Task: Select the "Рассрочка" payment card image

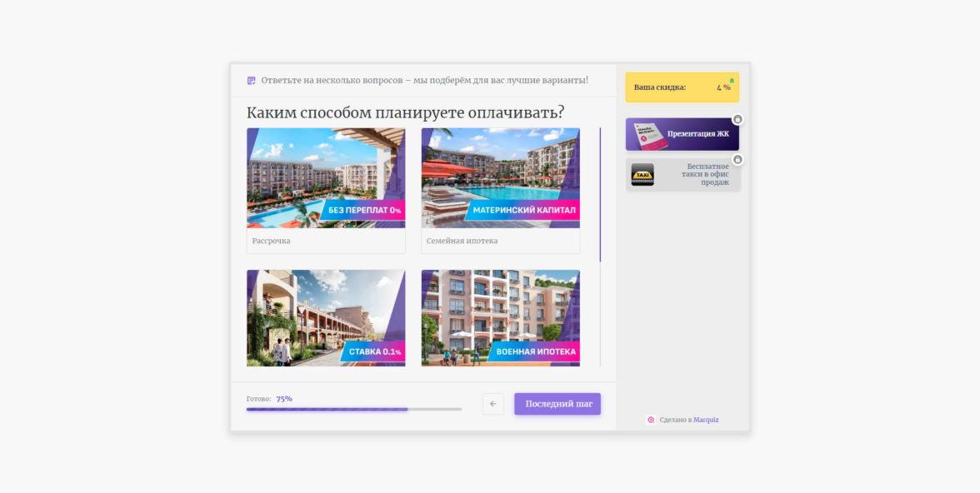Action: pyautogui.click(x=326, y=178)
